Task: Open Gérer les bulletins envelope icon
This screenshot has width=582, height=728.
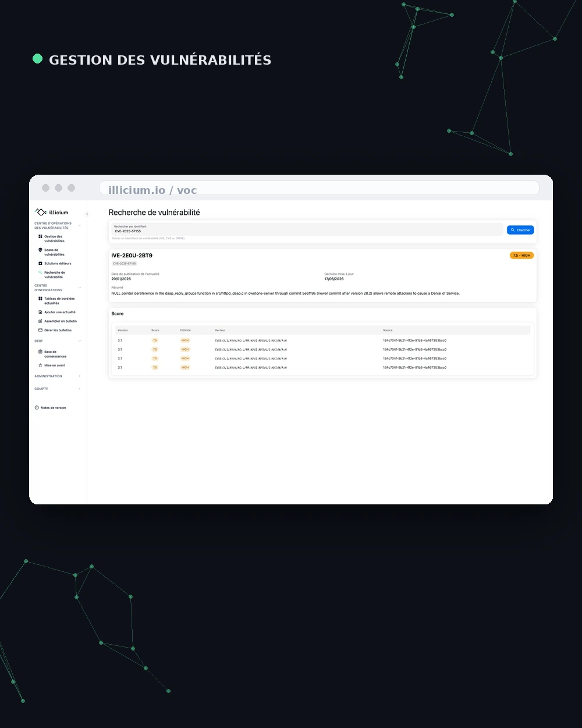Action: pos(40,330)
